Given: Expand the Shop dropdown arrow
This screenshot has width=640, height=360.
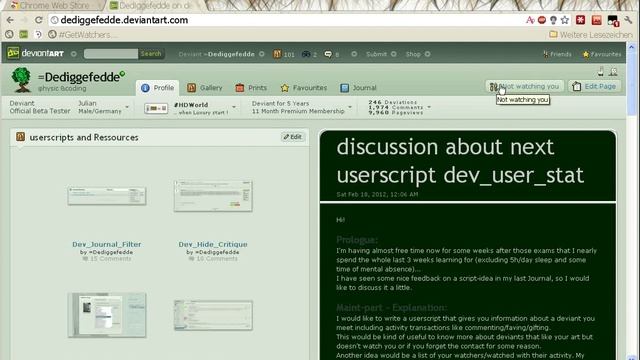Looking at the screenshot, I should tap(427, 54).
